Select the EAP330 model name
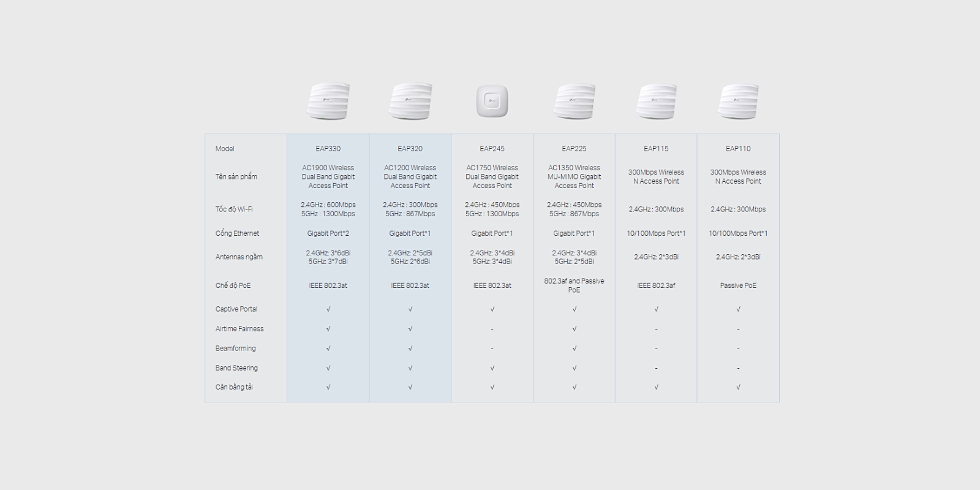This screenshot has height=490, width=980. tap(328, 149)
